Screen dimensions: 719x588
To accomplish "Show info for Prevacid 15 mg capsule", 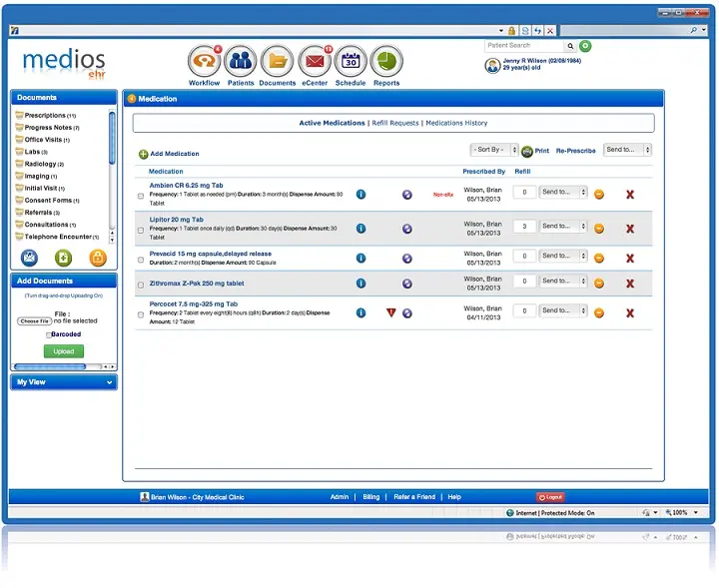I will 360,258.
